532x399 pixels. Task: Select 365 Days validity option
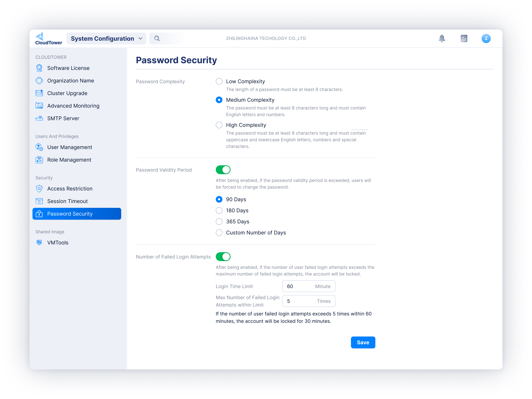(x=219, y=222)
